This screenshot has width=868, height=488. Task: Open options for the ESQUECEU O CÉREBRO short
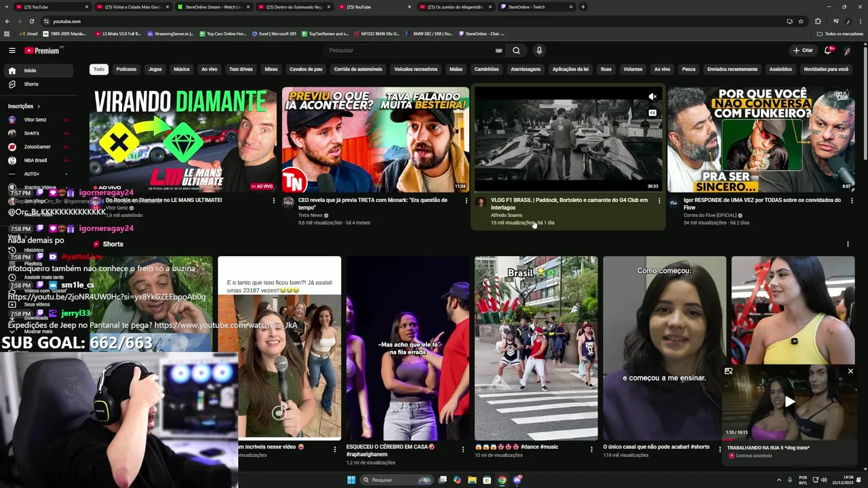(463, 449)
